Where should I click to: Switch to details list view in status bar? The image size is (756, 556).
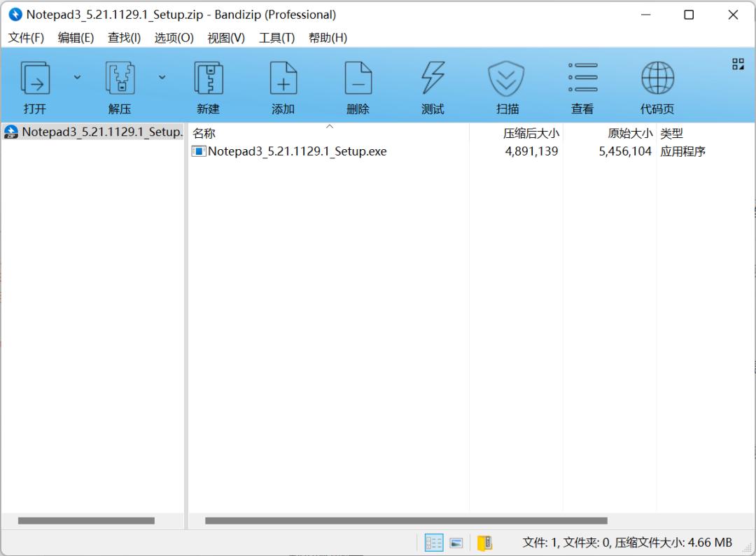click(x=434, y=543)
